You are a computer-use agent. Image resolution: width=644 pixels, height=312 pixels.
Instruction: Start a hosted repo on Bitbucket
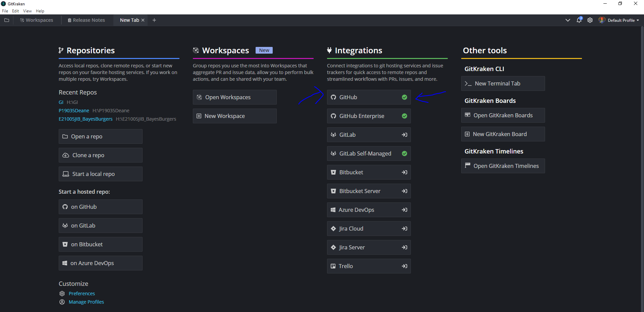pyautogui.click(x=101, y=244)
